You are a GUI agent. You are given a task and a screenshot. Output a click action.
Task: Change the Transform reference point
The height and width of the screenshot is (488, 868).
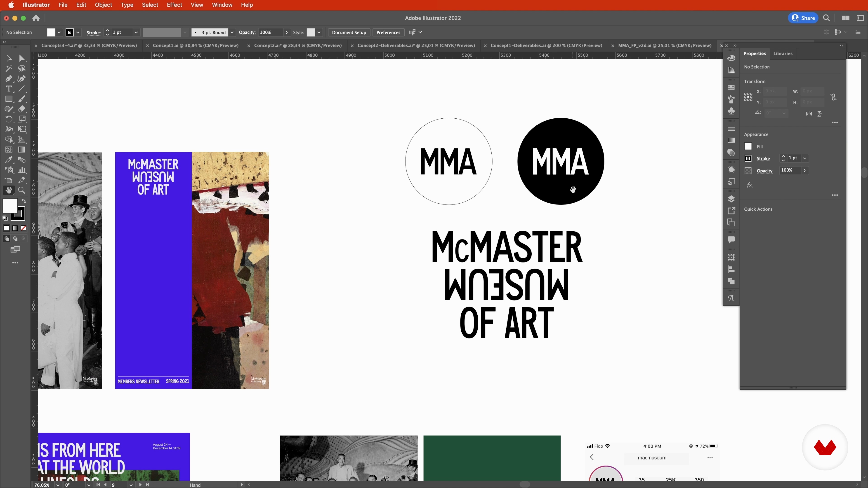point(748,97)
